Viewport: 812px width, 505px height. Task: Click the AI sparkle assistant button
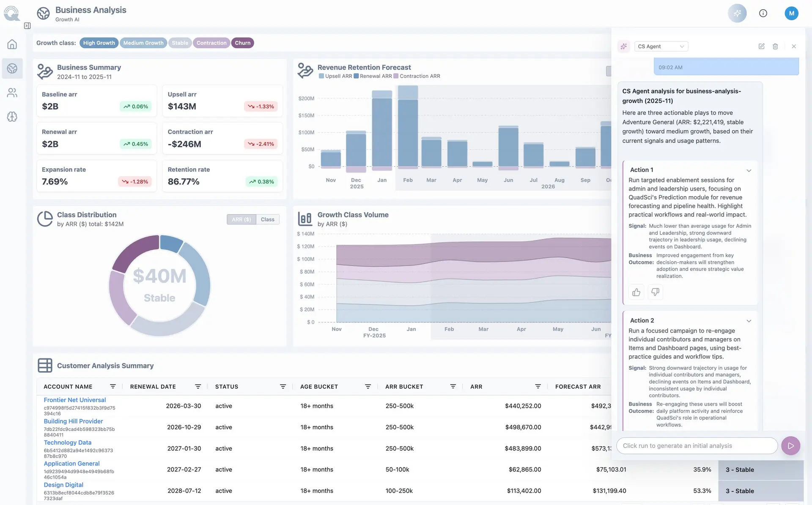[737, 13]
